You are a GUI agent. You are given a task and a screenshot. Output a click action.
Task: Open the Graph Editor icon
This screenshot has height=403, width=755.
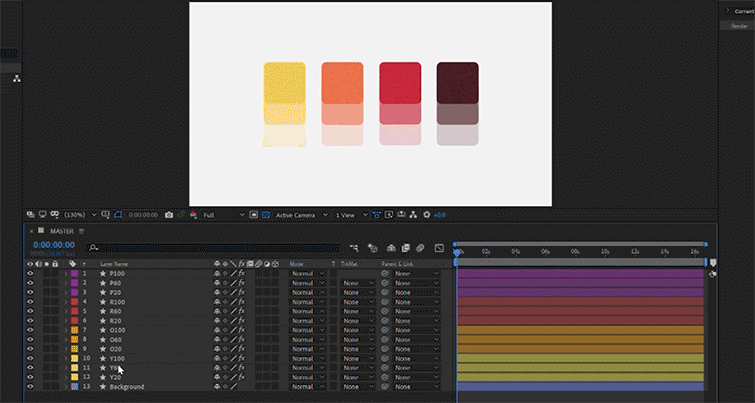coord(439,248)
